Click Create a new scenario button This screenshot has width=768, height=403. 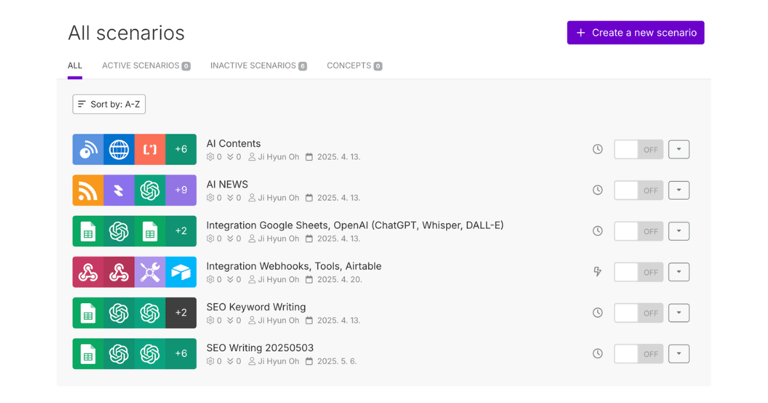[636, 33]
